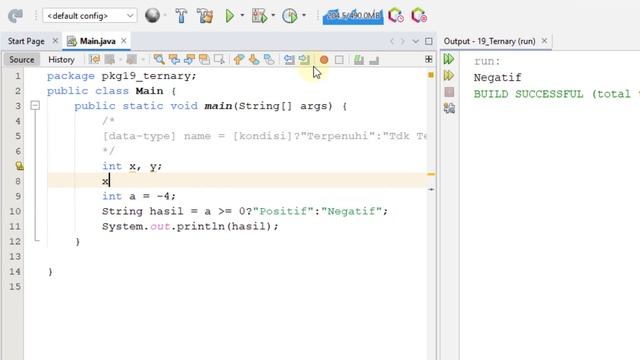The width and height of the screenshot is (640, 360).
Task: Close the Output 19_Ternary tab
Action: [544, 41]
